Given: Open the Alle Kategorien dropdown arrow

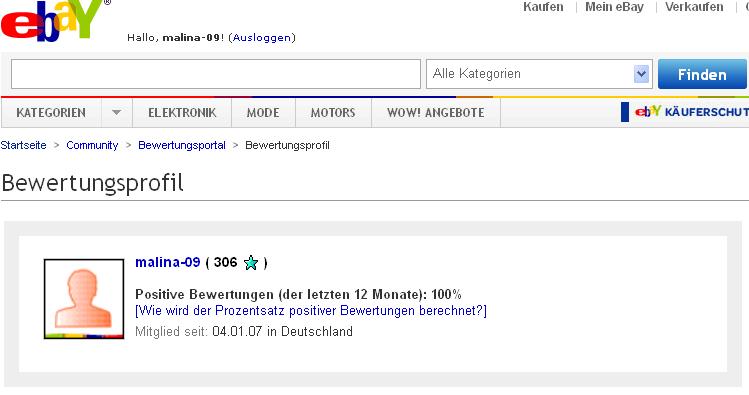Looking at the screenshot, I should (641, 74).
